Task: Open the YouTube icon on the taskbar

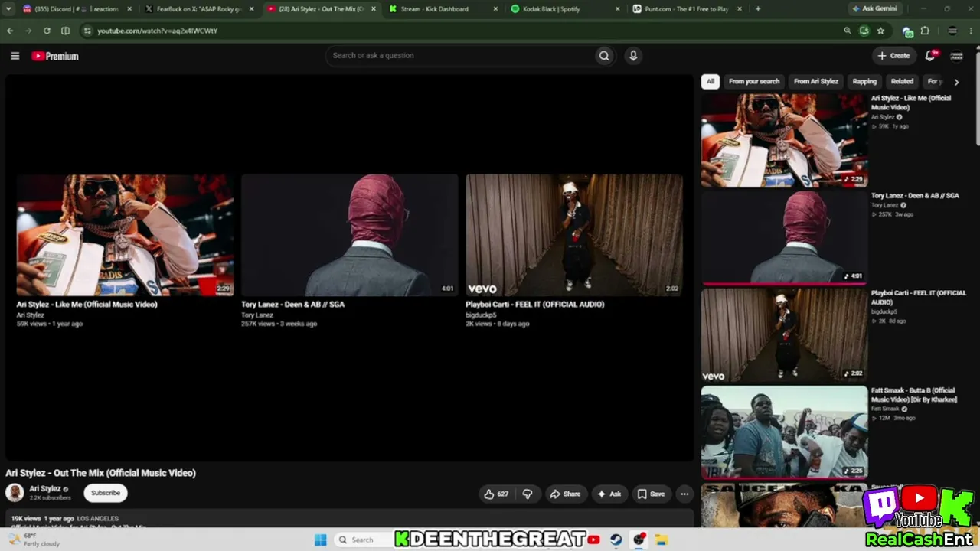Action: click(x=593, y=540)
